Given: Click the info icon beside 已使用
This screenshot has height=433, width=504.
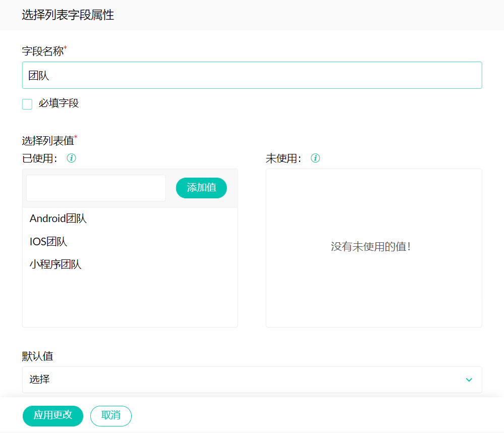Looking at the screenshot, I should (x=72, y=158).
